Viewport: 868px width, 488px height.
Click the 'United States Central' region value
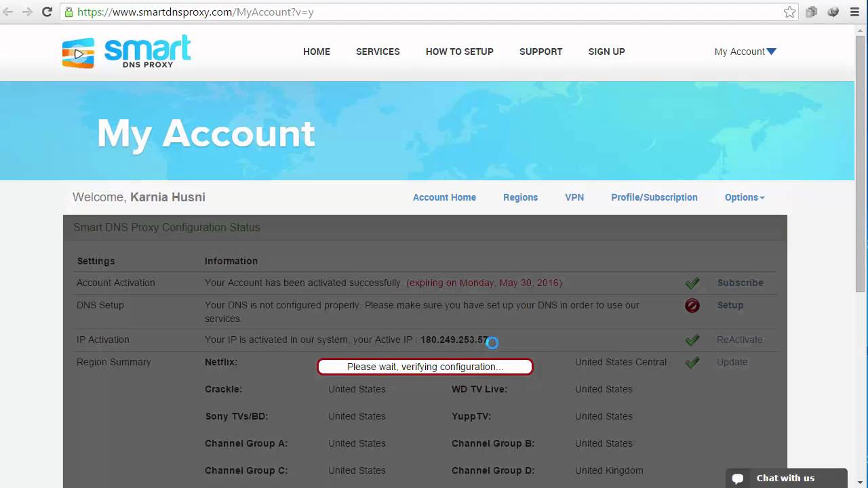point(621,362)
